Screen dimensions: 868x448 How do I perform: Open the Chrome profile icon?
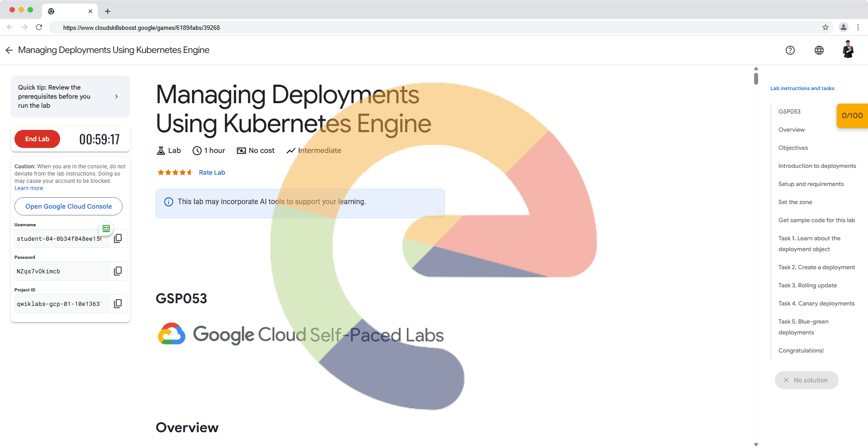point(844,27)
